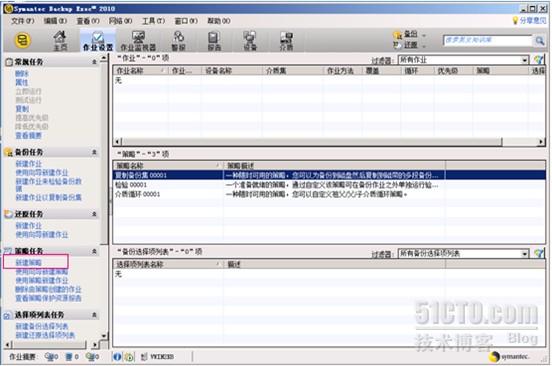The height and width of the screenshot is (366, 552).
Task: Click the yellow Backup Exec database button
Action: tap(23, 40)
